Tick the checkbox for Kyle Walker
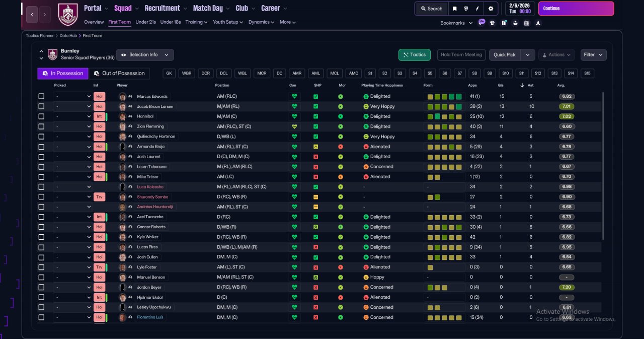Viewport: 644px width, 339px height. coord(41,237)
